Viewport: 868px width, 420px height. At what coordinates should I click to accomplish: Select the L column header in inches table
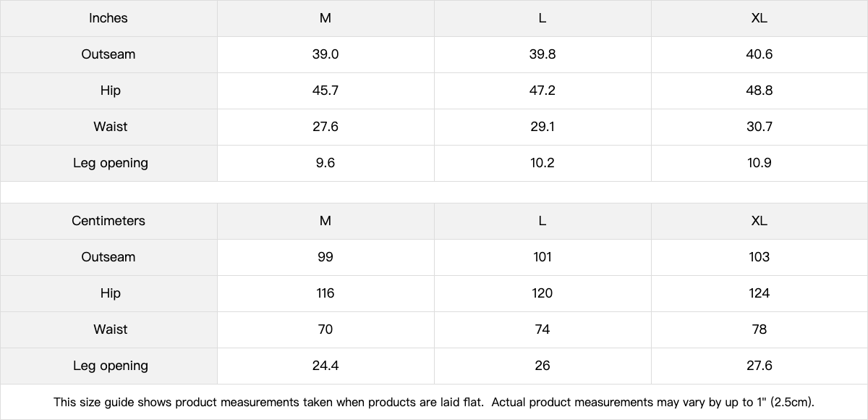(x=542, y=18)
